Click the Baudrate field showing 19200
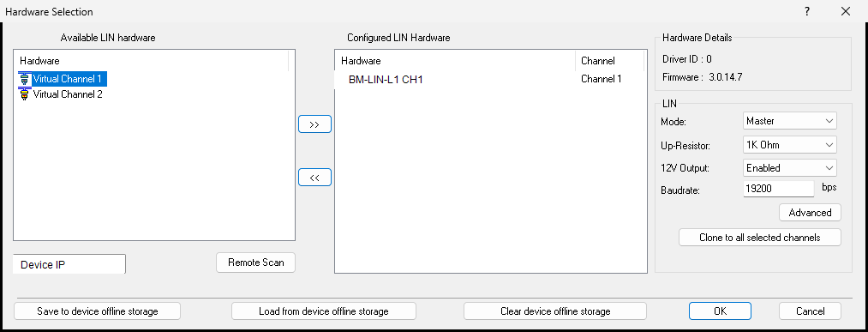The image size is (868, 332). (x=778, y=189)
